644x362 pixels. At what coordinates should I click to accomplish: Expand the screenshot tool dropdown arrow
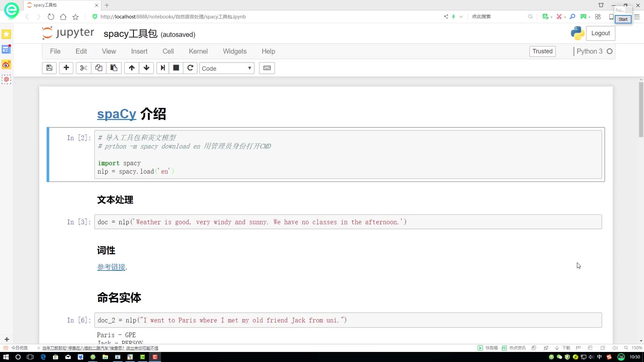[565, 17]
